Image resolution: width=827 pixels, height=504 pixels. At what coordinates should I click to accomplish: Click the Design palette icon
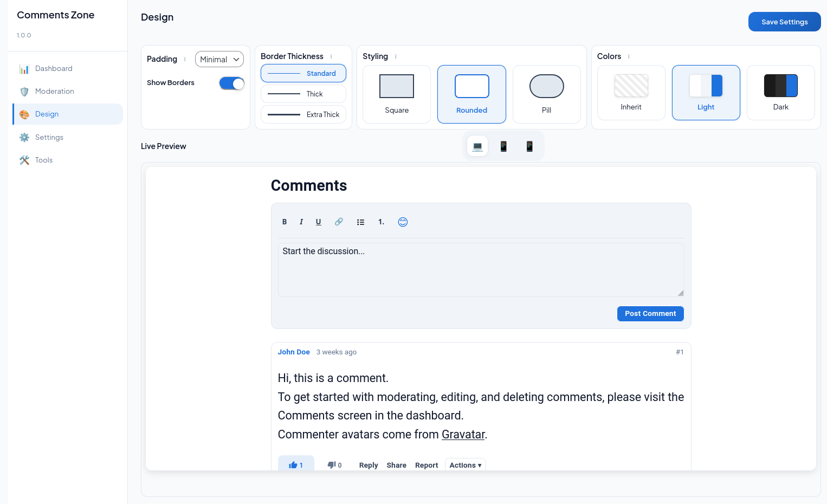(x=24, y=114)
